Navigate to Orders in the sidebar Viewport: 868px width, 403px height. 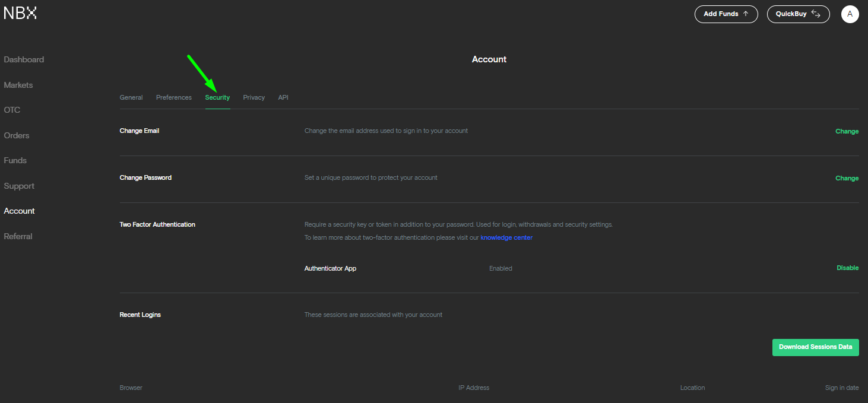point(17,135)
